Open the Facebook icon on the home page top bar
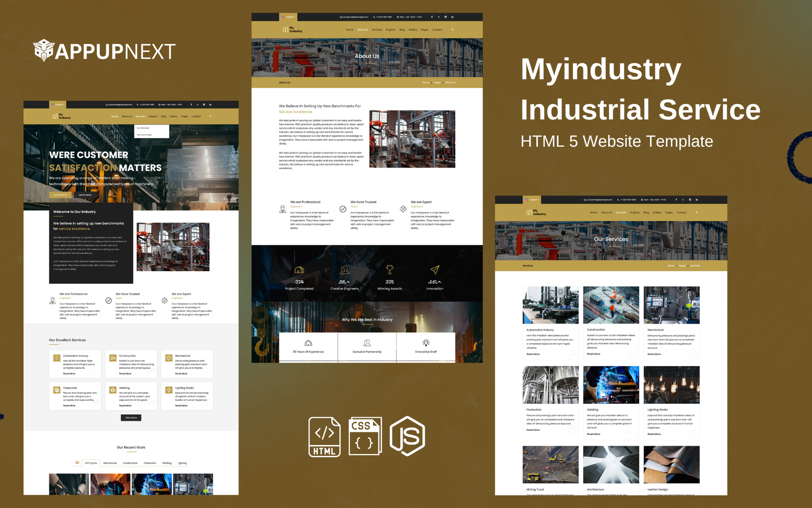 pos(191,105)
